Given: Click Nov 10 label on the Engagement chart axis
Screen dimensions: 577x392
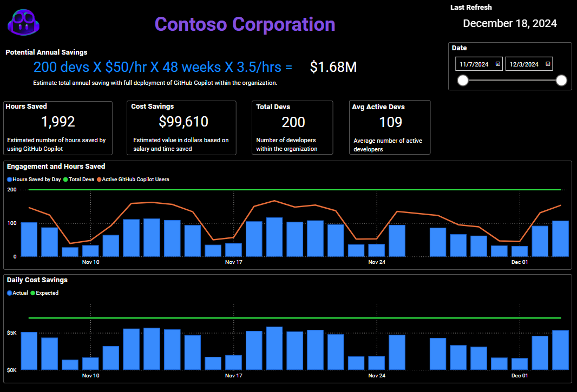Looking at the screenshot, I should [x=90, y=262].
